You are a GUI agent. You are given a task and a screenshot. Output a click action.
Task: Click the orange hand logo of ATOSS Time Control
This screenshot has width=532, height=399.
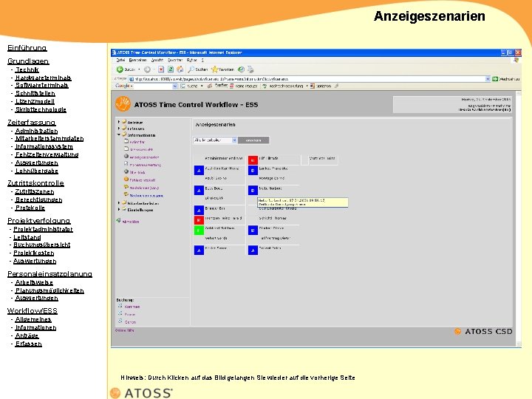(x=123, y=104)
